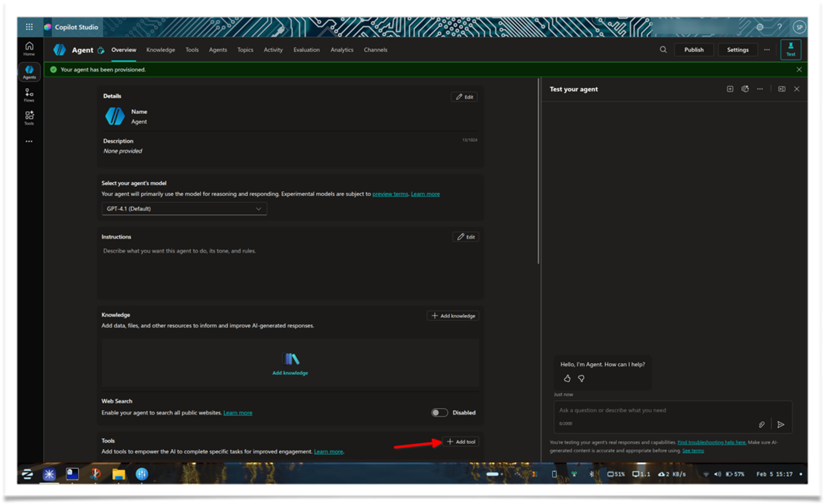Open the Test panel via the beaker icon
Viewport: 825px width, 504px height.
pyautogui.click(x=790, y=50)
